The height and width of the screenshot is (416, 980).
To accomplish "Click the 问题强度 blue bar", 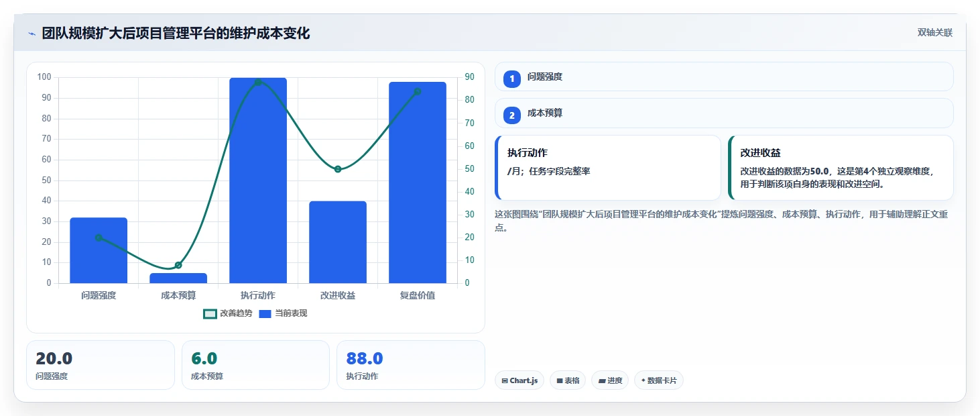I will point(99,250).
